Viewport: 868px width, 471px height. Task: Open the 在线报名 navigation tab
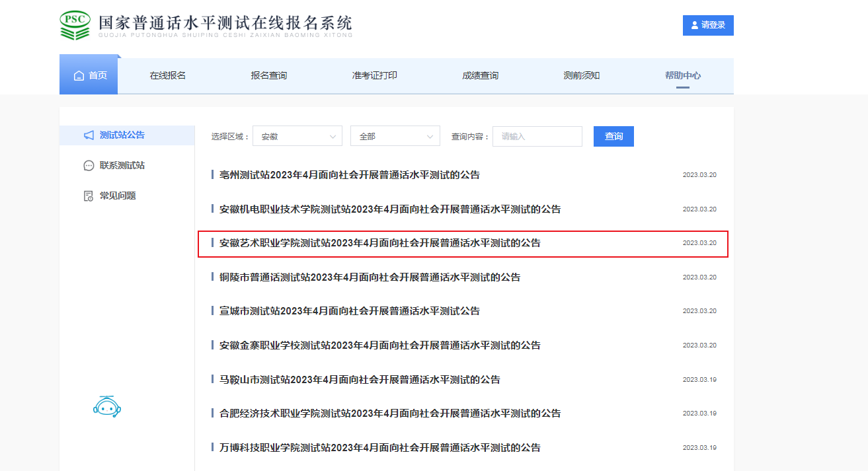pos(168,76)
